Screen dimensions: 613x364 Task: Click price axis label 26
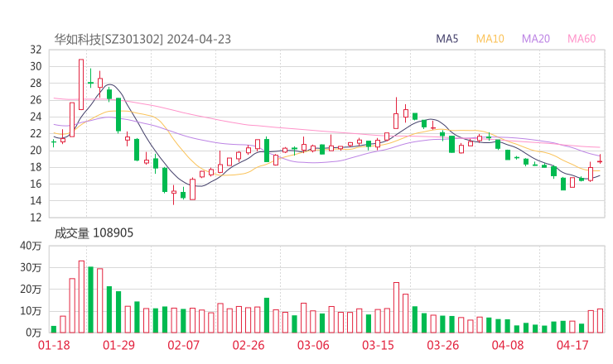point(36,100)
